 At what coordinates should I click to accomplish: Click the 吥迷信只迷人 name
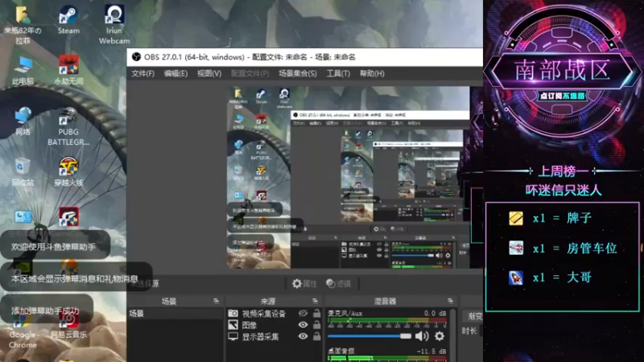(x=563, y=190)
